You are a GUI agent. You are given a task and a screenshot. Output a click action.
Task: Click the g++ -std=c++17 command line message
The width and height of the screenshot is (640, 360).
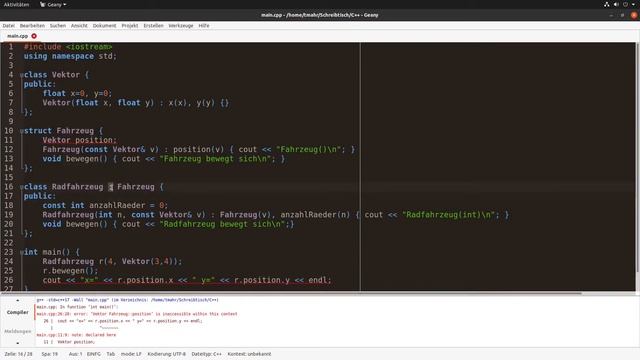point(127,300)
